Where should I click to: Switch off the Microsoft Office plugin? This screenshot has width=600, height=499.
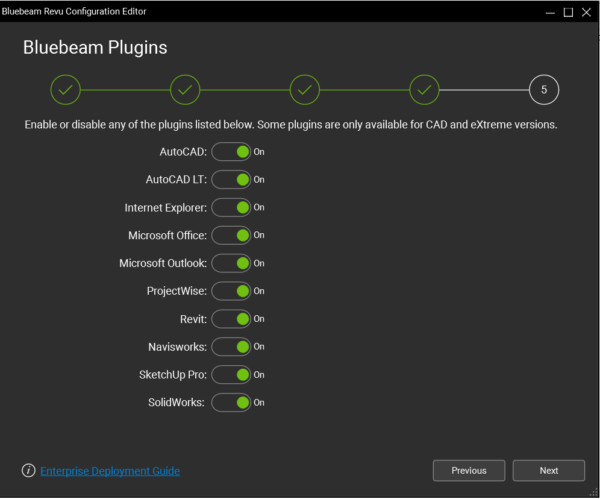(x=231, y=235)
